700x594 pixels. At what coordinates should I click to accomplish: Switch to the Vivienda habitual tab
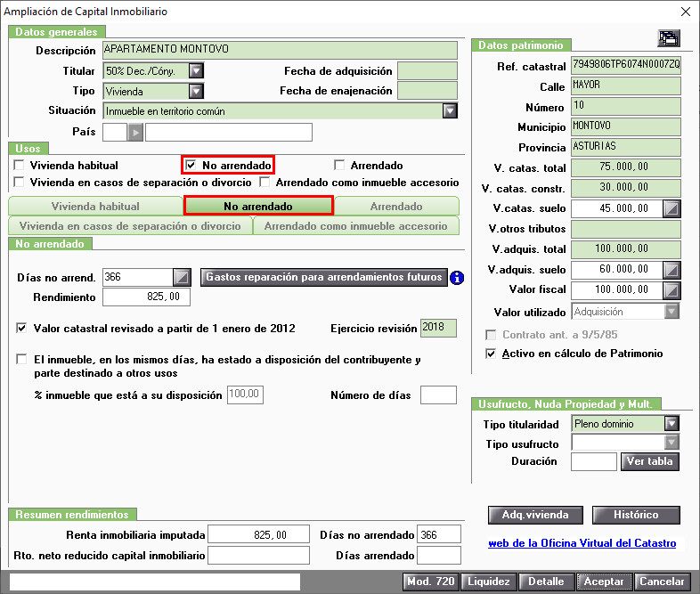95,207
